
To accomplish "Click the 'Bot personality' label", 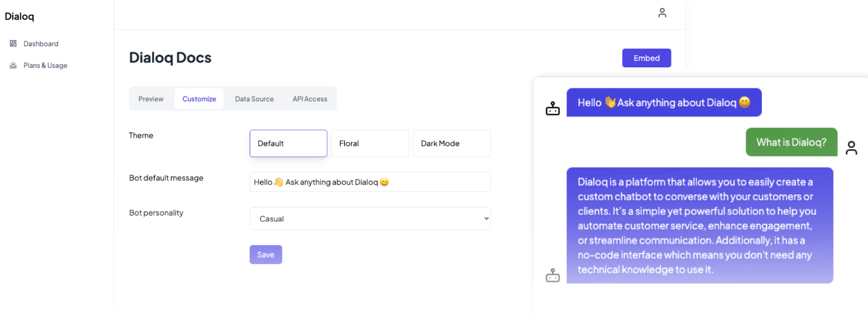I will 156,213.
